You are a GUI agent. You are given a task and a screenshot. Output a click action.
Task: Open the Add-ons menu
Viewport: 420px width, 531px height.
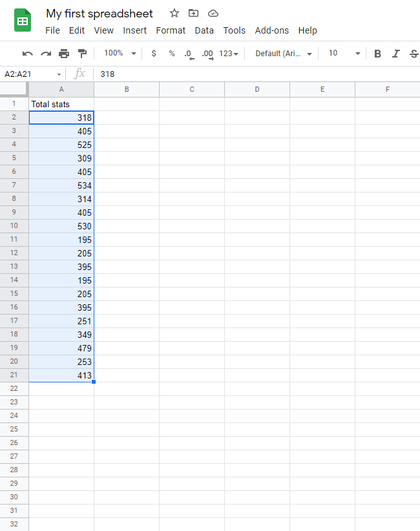[271, 30]
